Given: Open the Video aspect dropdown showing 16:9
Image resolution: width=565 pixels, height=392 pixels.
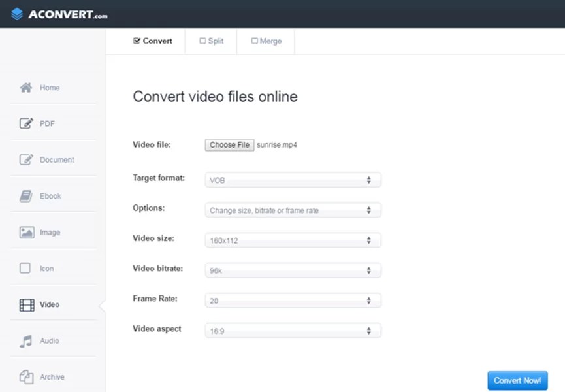Looking at the screenshot, I should 292,330.
